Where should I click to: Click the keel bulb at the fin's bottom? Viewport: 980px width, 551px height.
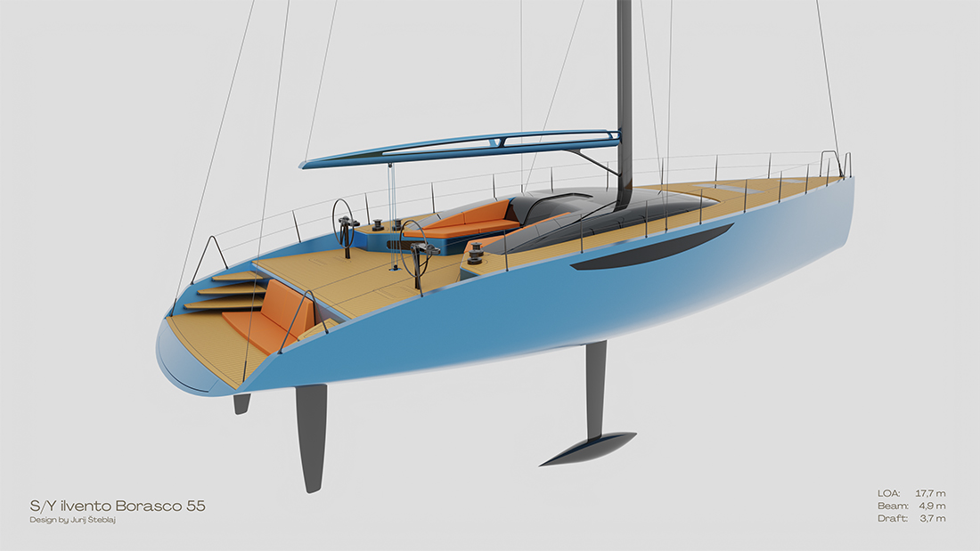tap(588, 448)
